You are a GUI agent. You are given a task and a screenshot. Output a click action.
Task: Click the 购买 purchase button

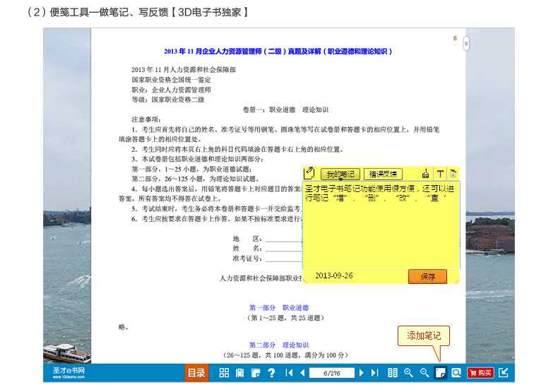(480, 373)
